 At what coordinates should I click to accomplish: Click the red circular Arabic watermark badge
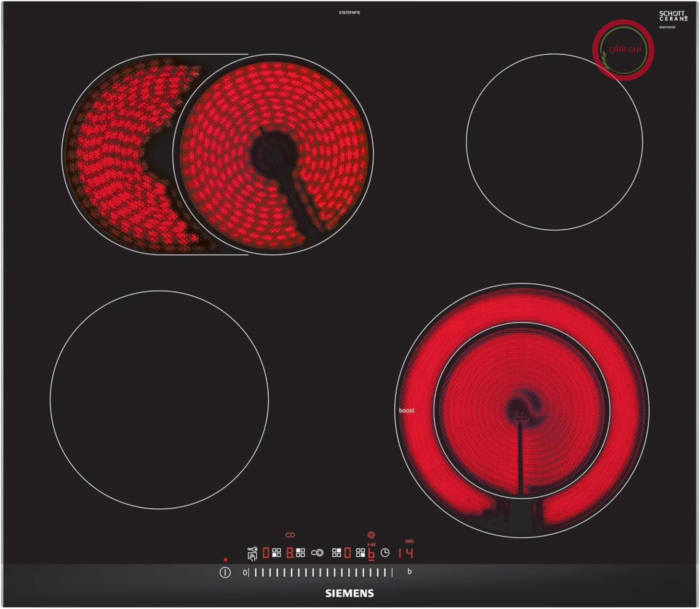pos(623,49)
